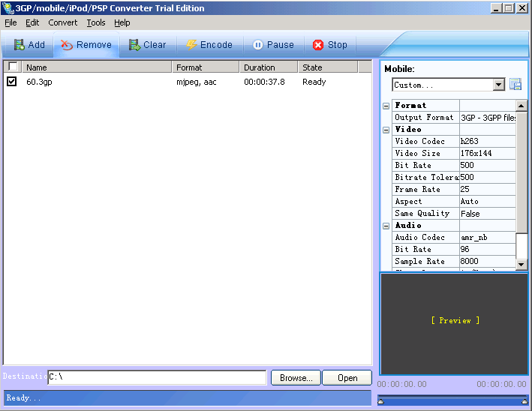Collapse the Format property group
This screenshot has width=532, height=411.
386,106
